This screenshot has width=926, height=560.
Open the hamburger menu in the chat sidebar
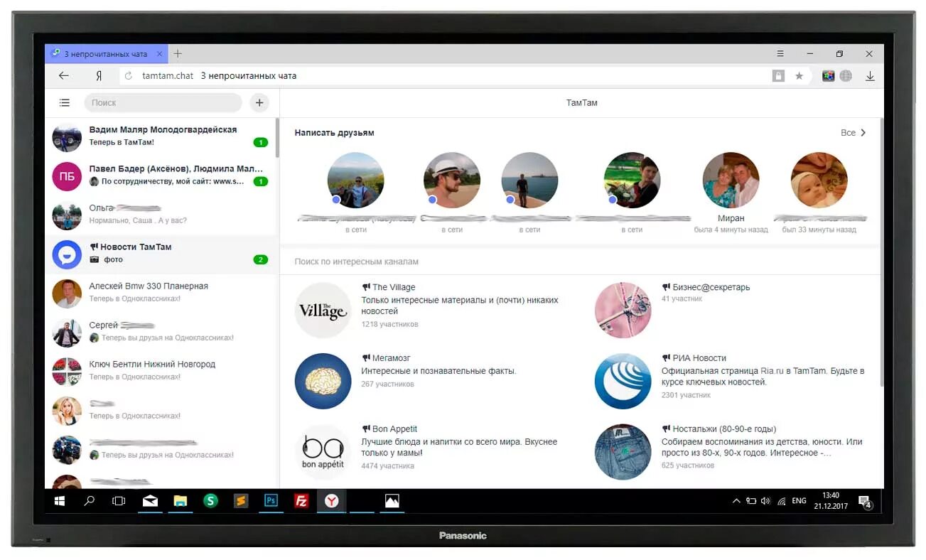[x=65, y=103]
